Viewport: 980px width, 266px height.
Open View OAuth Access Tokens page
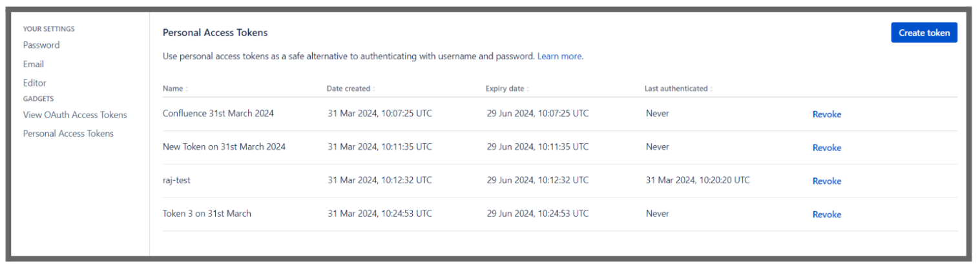pos(75,115)
